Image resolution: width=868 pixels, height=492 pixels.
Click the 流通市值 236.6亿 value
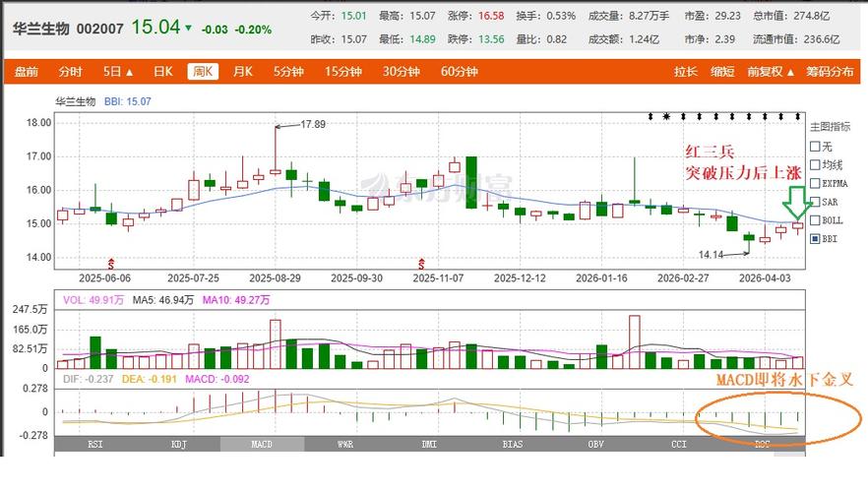[x=821, y=39]
